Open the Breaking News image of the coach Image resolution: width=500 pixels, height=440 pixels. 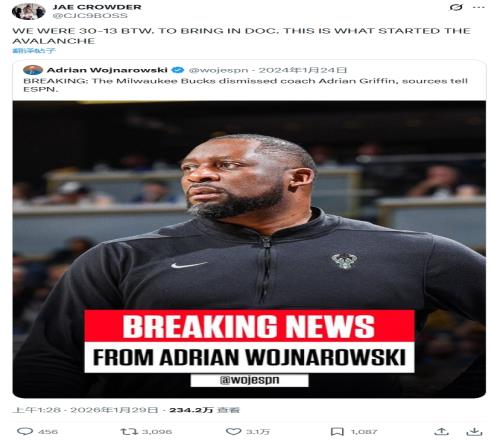[x=249, y=249]
